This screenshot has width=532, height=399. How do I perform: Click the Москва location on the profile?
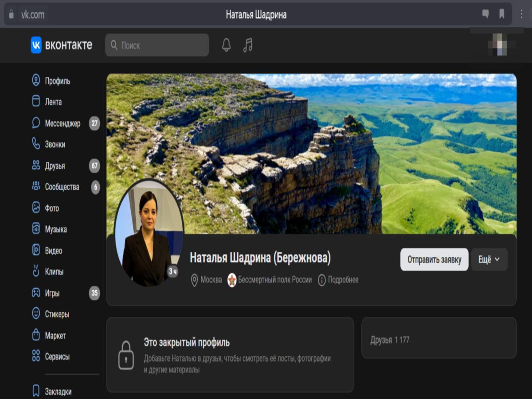point(206,280)
